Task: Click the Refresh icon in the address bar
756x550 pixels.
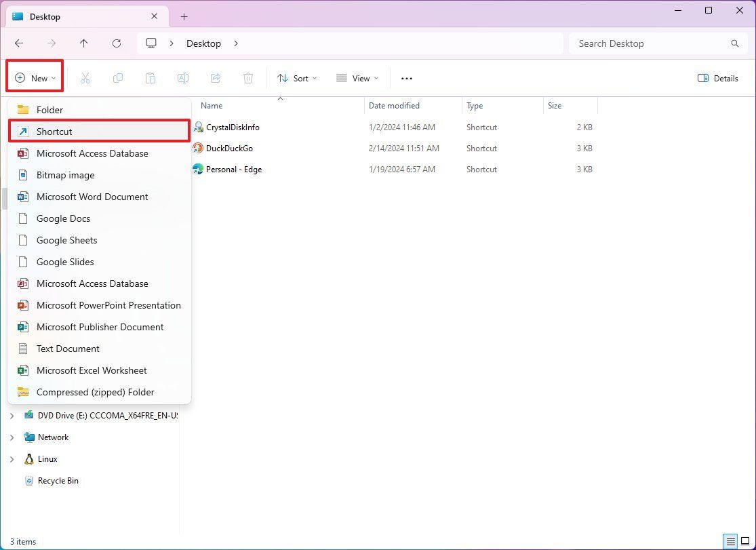Action: (117, 43)
